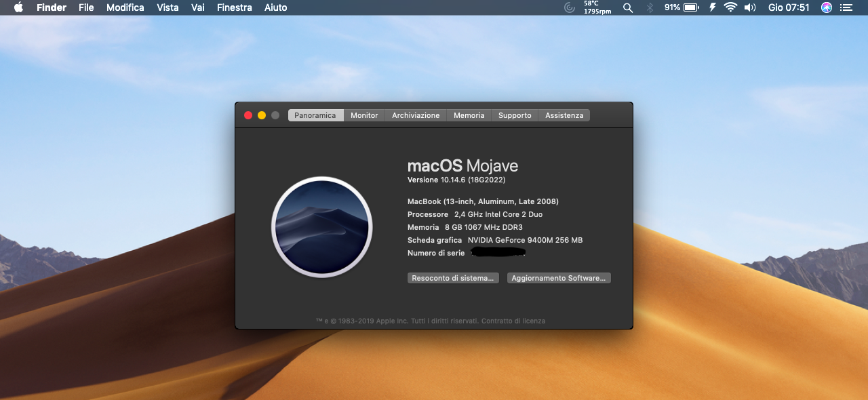Open the Notification Center list icon

point(846,7)
